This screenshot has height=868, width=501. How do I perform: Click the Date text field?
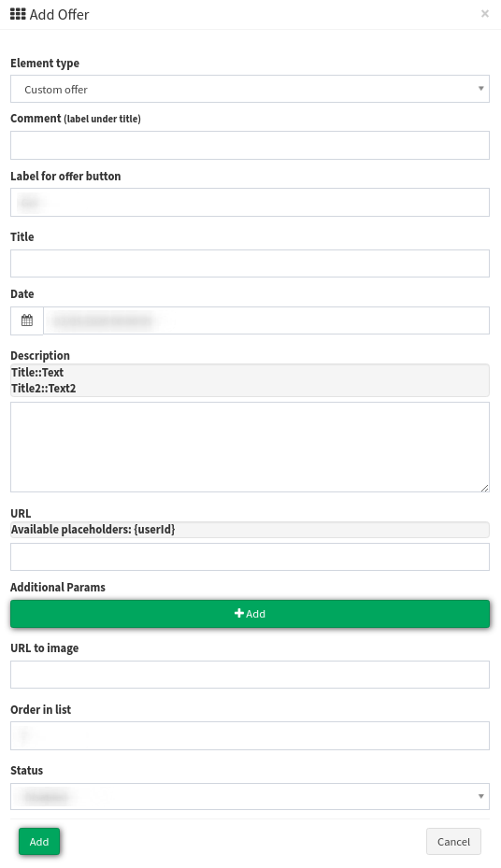(266, 320)
